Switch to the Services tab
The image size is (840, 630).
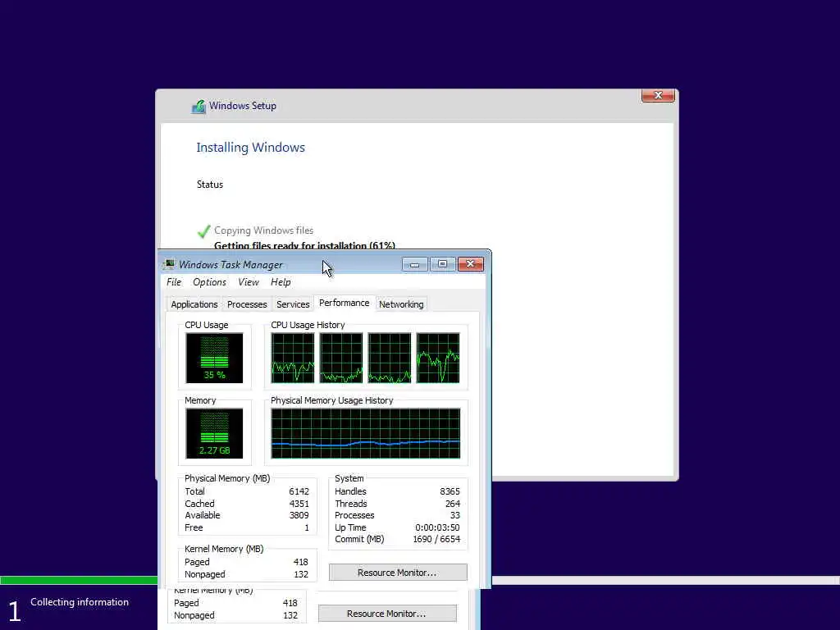[x=293, y=304]
